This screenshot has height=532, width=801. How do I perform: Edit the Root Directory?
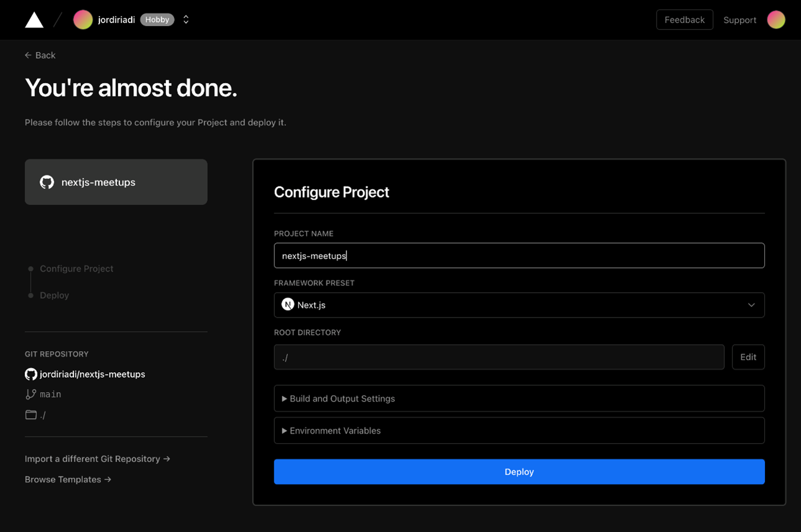pos(748,357)
